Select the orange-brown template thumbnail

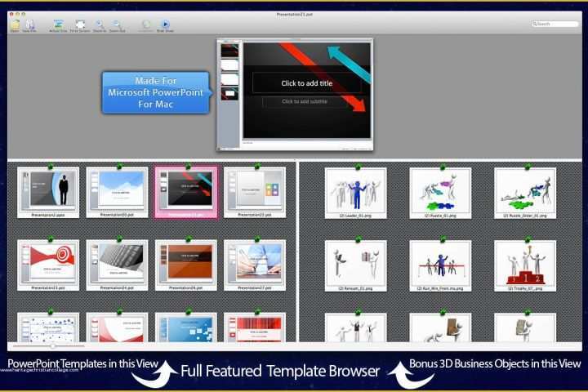(x=186, y=265)
